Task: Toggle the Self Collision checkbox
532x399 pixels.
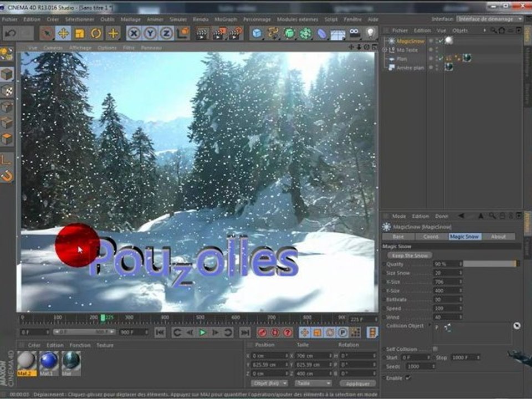Action: 436,349
